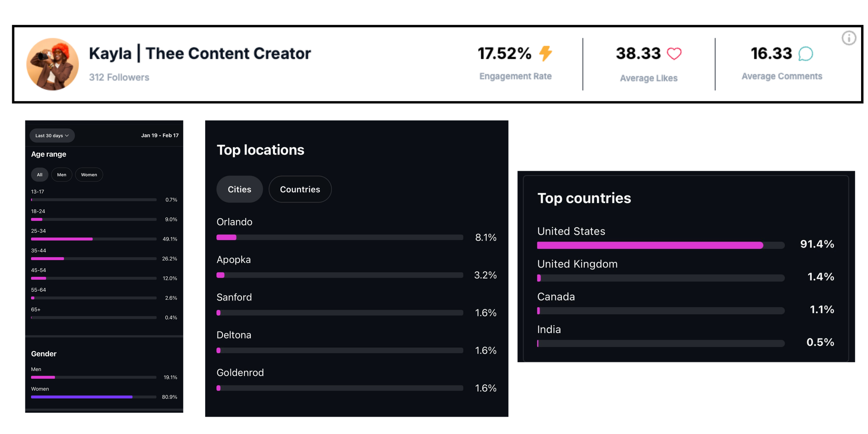Select the Women age range filter
This screenshot has height=434, width=868.
click(89, 175)
